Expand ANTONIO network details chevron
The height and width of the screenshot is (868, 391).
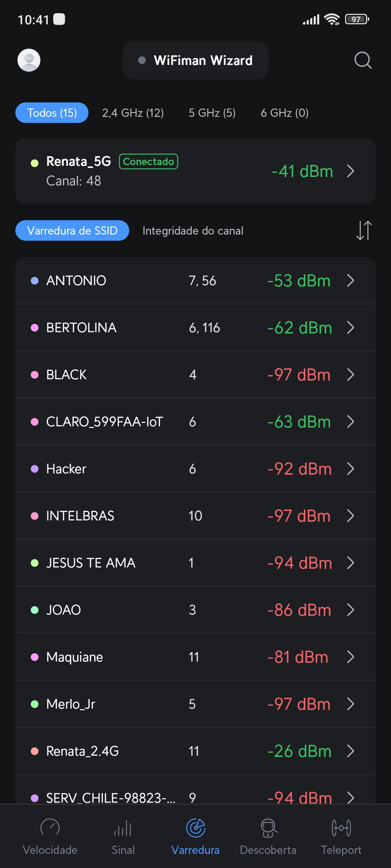[x=351, y=281]
